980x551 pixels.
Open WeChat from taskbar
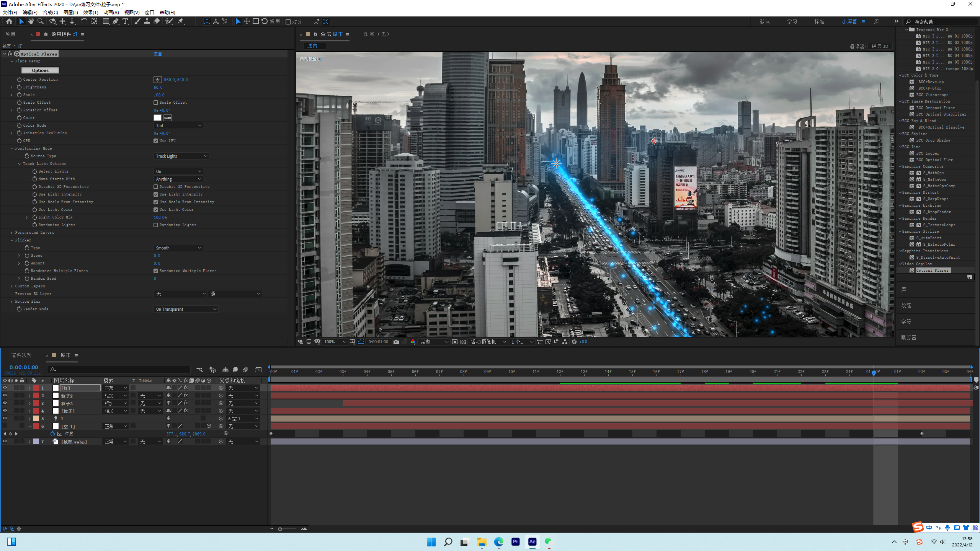tap(549, 541)
